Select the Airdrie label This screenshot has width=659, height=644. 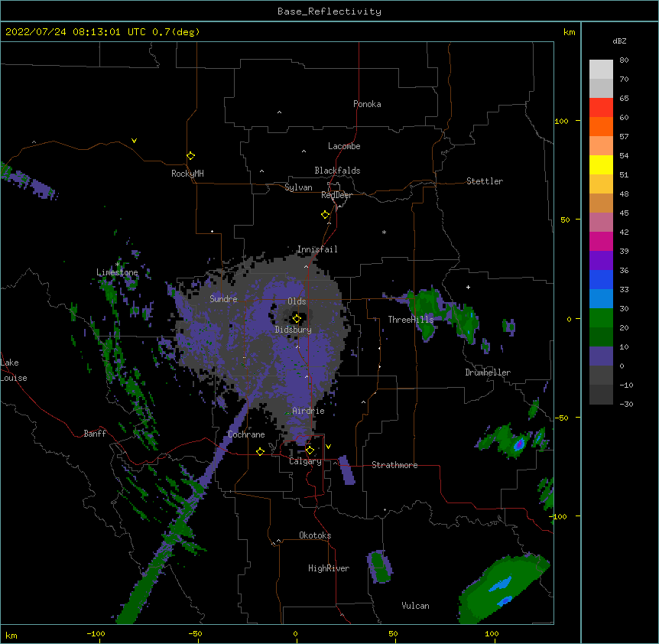(x=309, y=411)
